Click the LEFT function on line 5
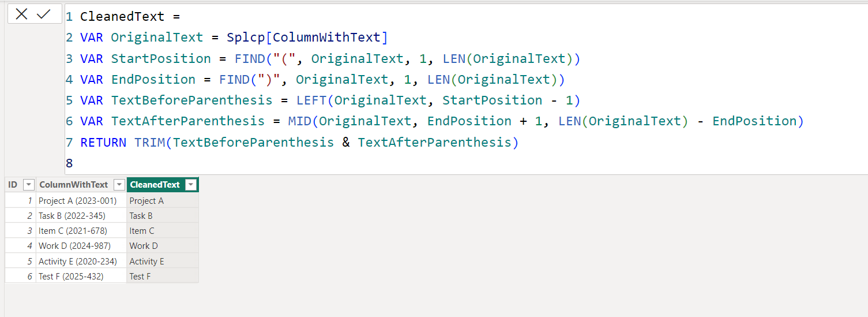Image resolution: width=868 pixels, height=317 pixels. (311, 100)
